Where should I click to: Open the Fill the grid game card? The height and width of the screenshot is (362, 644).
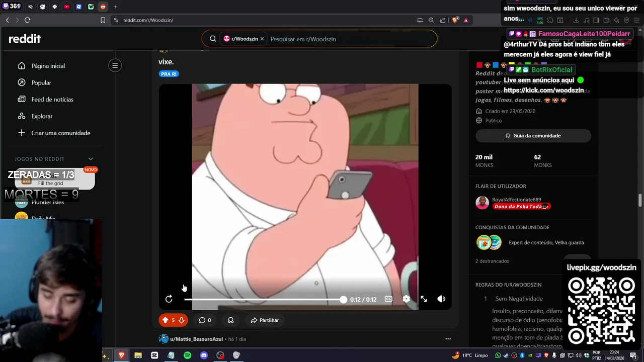click(55, 179)
